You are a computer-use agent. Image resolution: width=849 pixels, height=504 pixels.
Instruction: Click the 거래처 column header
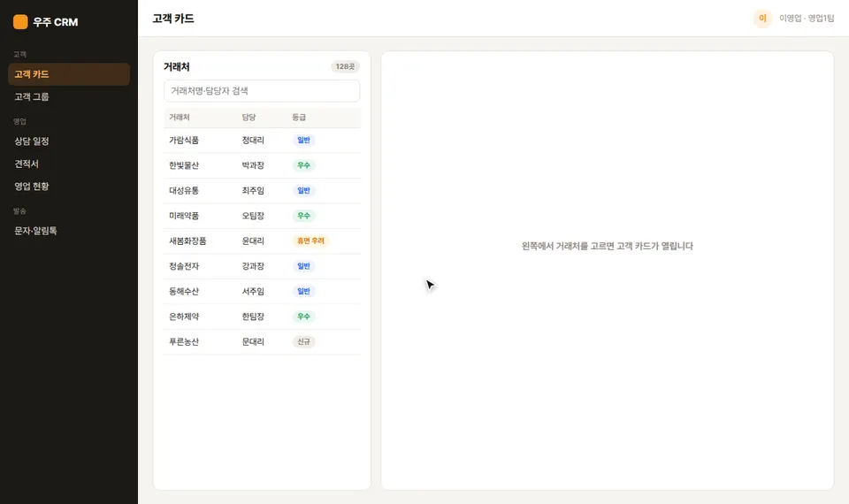click(x=180, y=117)
